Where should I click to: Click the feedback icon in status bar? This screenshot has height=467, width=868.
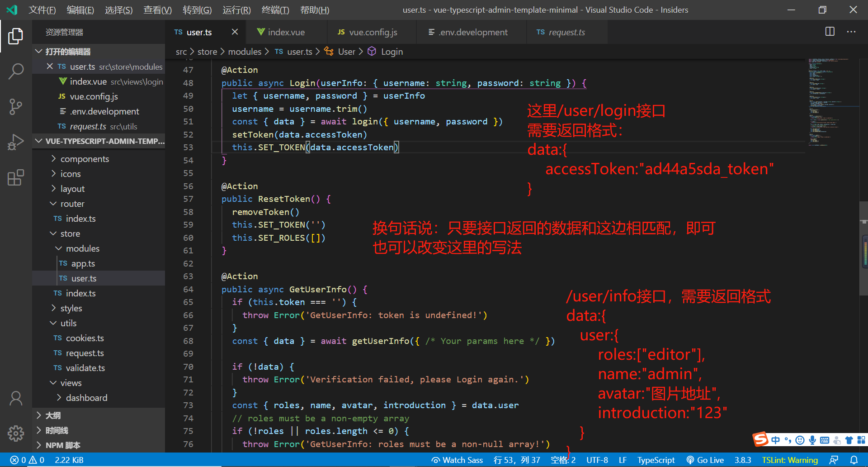tap(834, 460)
